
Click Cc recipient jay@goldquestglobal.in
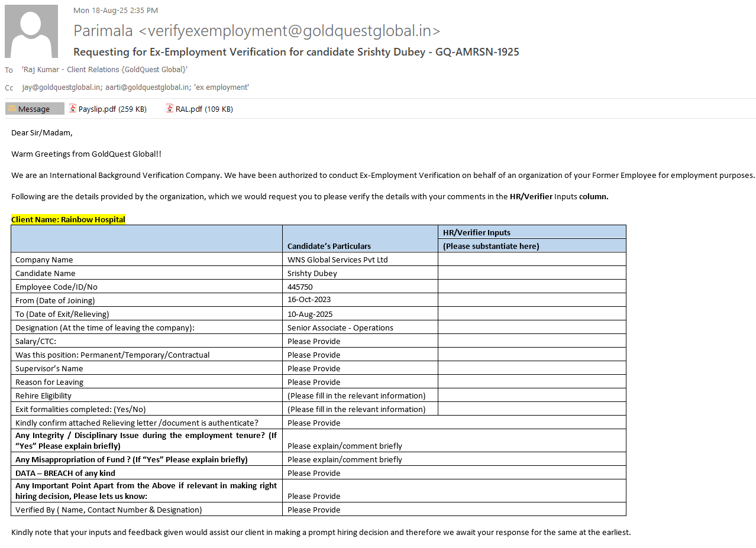point(61,87)
